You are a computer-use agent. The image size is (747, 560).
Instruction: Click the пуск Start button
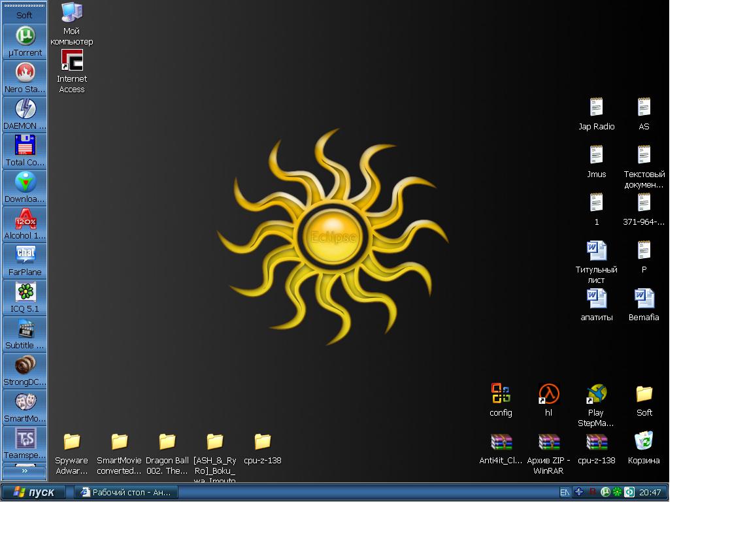33,492
